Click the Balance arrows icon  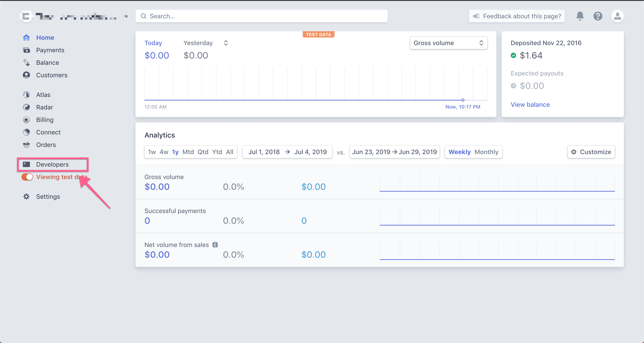point(26,62)
